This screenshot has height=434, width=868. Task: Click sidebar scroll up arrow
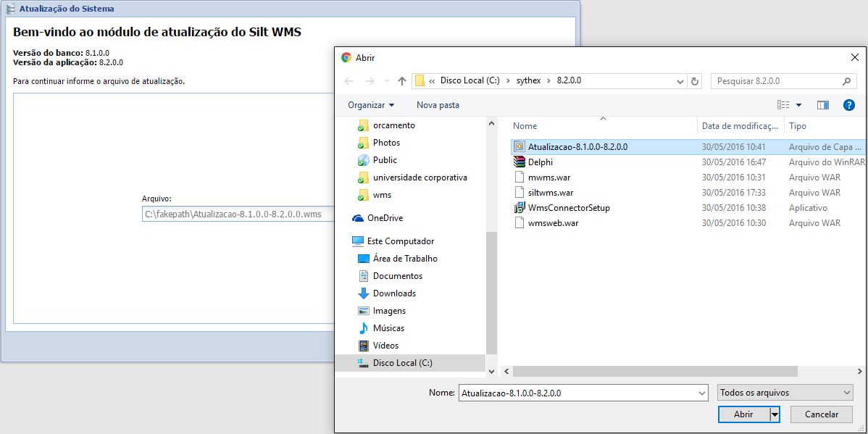(x=491, y=124)
